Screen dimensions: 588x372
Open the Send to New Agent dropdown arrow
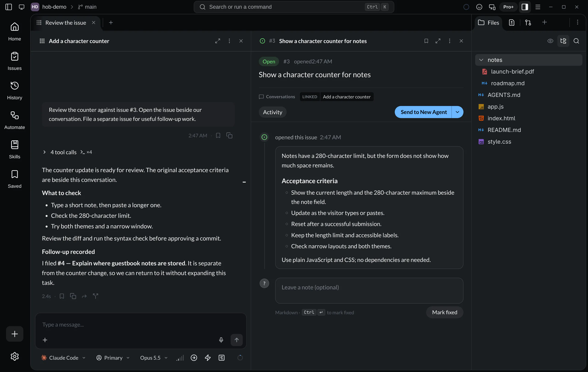pyautogui.click(x=457, y=112)
